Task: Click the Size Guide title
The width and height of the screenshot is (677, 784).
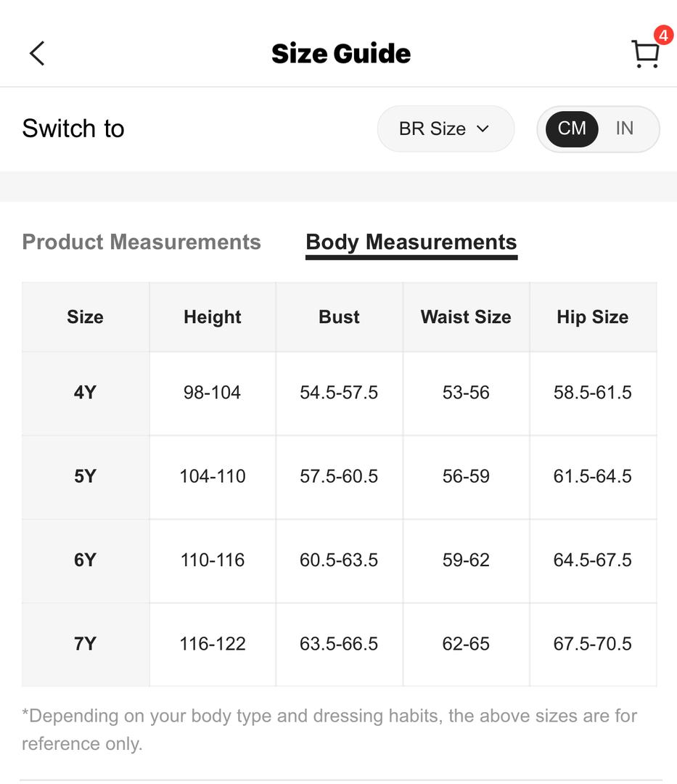Action: (341, 54)
